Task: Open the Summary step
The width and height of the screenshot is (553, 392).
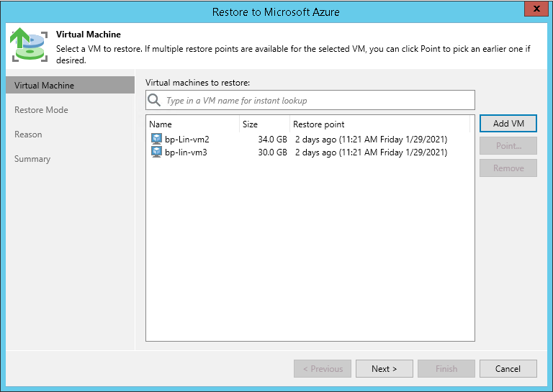Action: (x=32, y=159)
